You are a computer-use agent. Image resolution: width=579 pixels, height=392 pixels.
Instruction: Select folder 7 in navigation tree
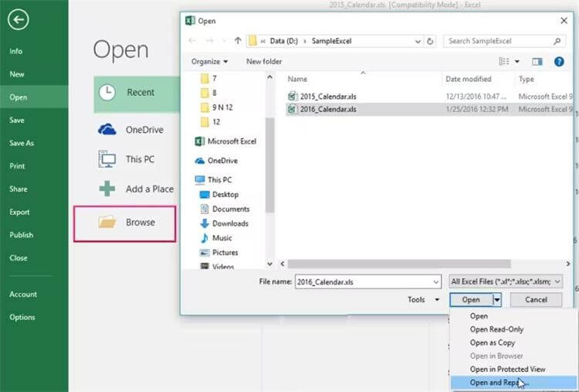coord(208,78)
